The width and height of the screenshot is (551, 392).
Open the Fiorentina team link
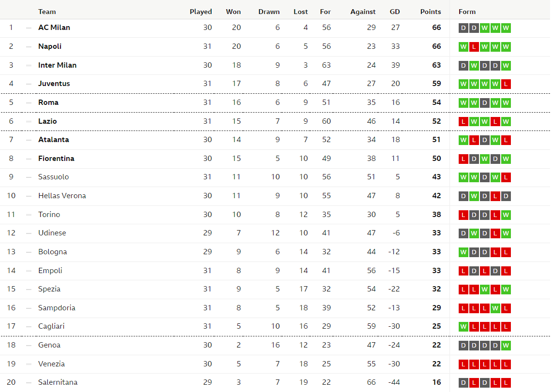pyautogui.click(x=56, y=159)
